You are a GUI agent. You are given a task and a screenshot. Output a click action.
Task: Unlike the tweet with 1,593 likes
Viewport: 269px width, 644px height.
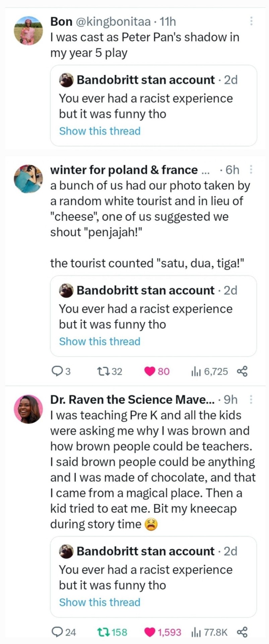point(149,632)
